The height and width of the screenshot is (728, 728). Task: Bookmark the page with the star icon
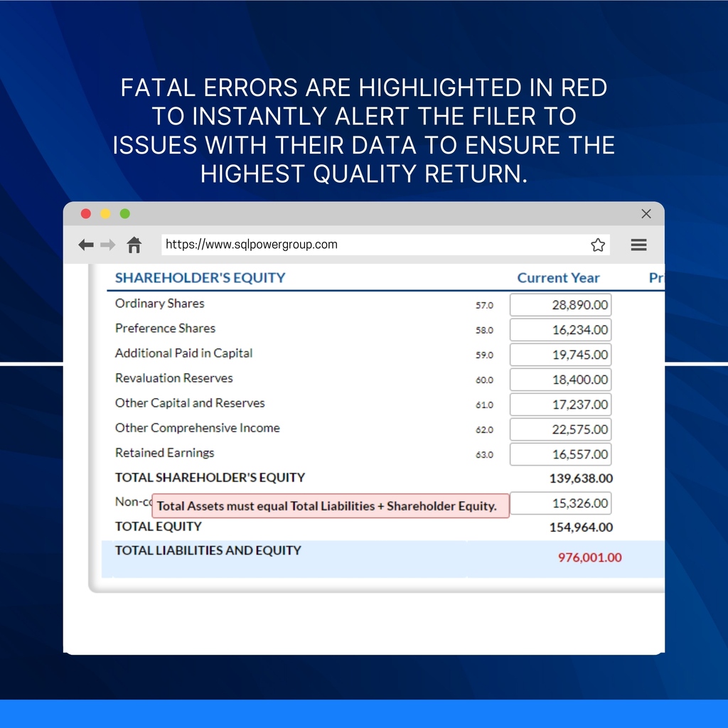(x=598, y=245)
